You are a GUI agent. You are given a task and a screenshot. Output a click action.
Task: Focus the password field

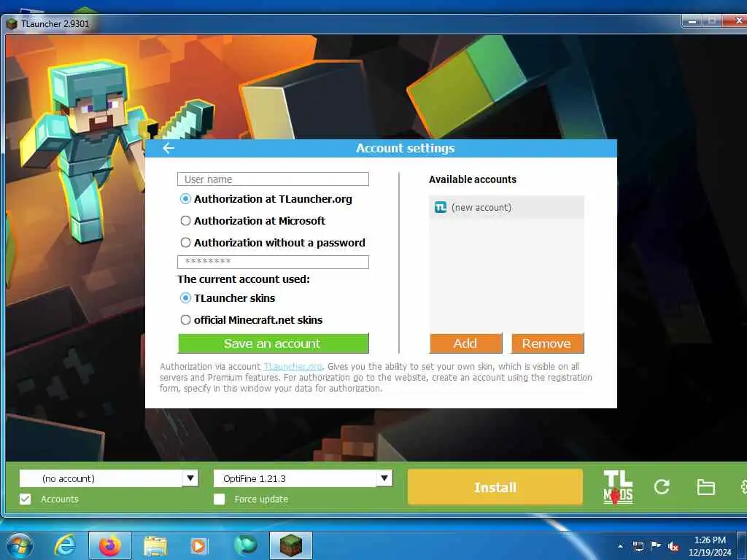point(273,262)
